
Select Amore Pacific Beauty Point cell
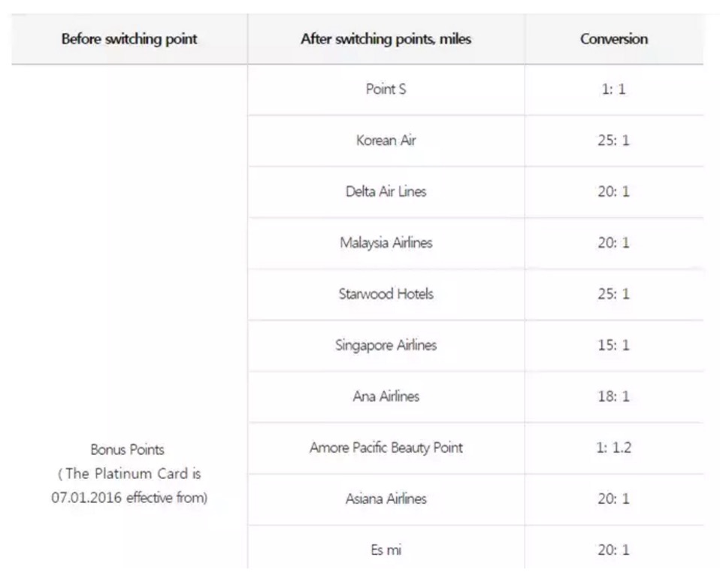386,447
